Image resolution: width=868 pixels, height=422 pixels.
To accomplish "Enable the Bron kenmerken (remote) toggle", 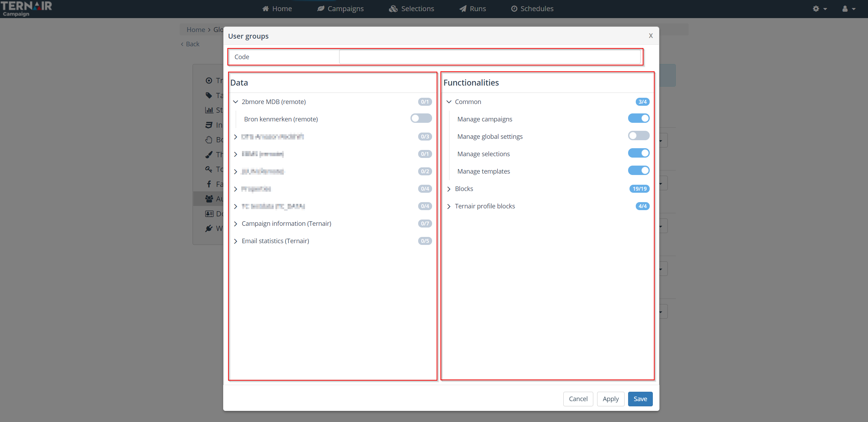I will click(421, 118).
